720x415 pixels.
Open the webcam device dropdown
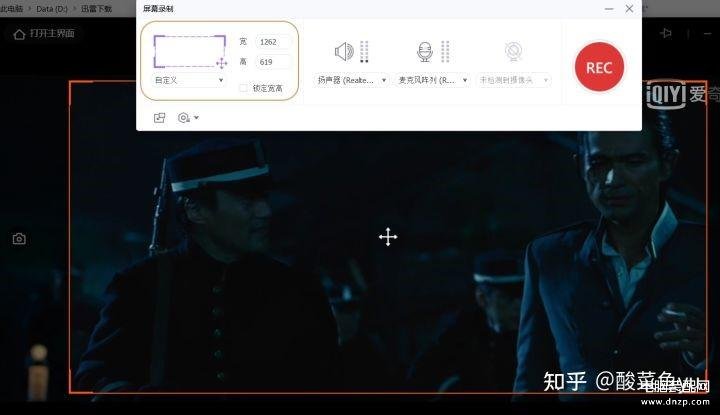[513, 80]
